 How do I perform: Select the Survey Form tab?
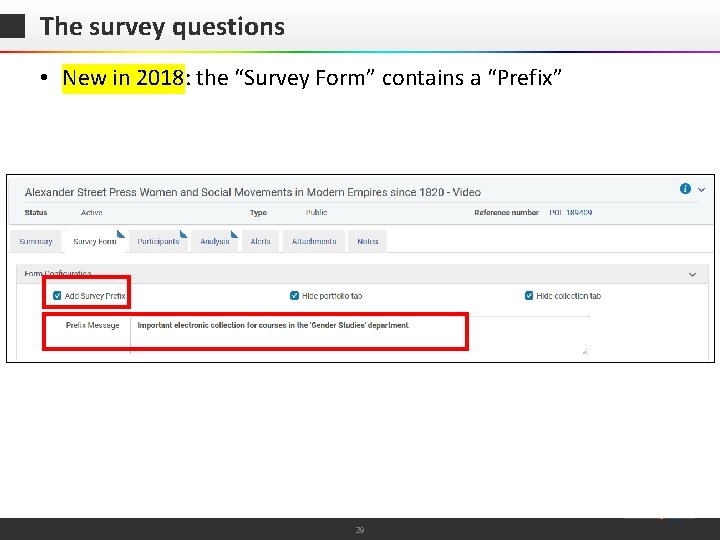pyautogui.click(x=95, y=242)
